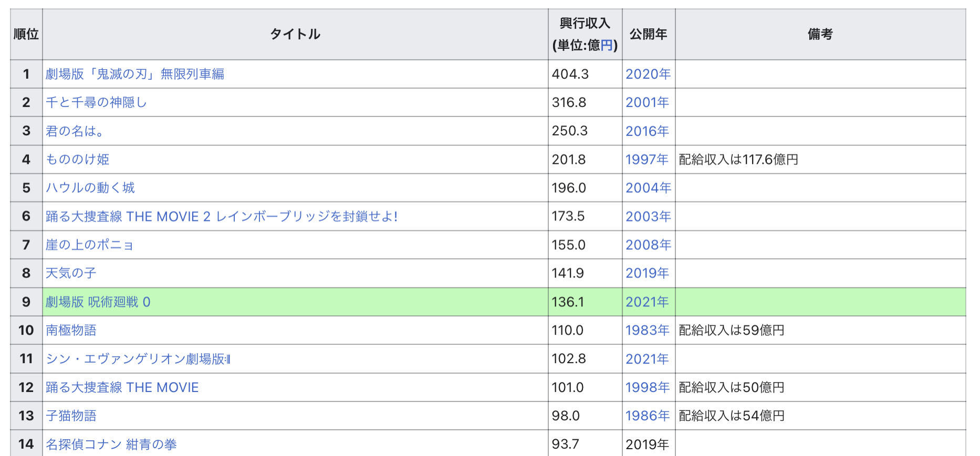Click rank number 5 cell

(x=26, y=188)
